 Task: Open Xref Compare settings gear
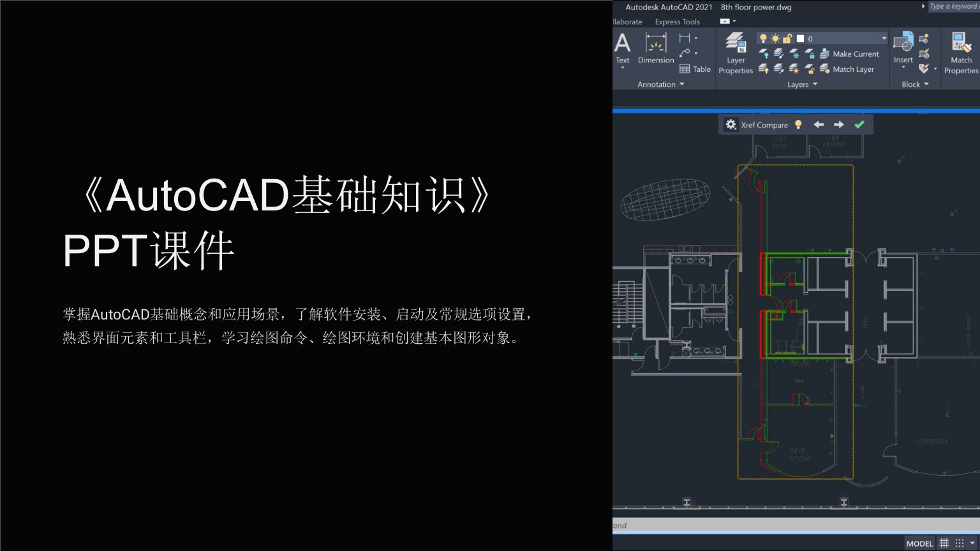pos(731,125)
